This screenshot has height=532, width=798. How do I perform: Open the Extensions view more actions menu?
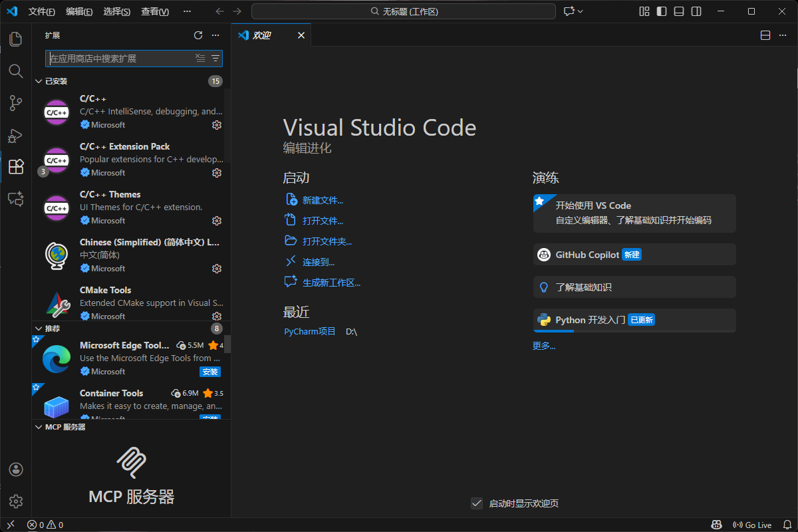(215, 35)
